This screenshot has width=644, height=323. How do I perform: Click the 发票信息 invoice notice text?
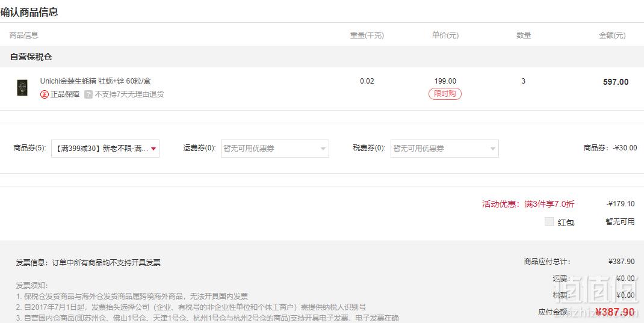88,263
